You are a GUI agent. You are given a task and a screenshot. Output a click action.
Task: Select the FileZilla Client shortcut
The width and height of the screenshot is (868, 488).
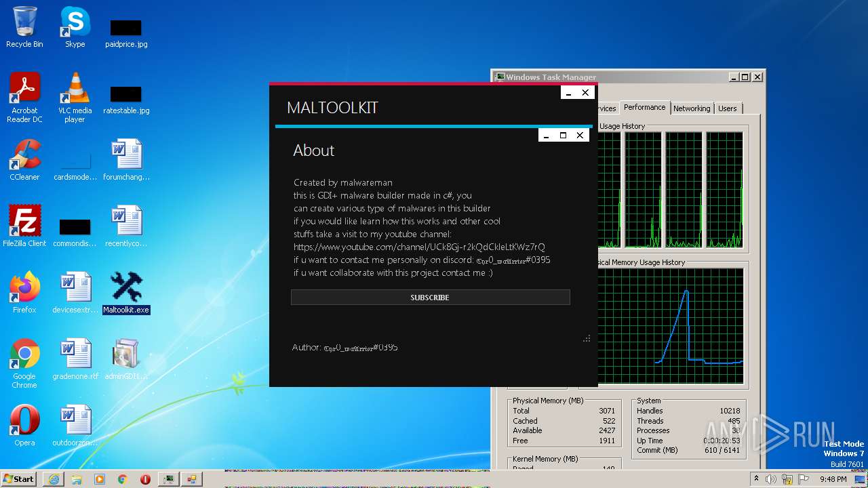24,226
